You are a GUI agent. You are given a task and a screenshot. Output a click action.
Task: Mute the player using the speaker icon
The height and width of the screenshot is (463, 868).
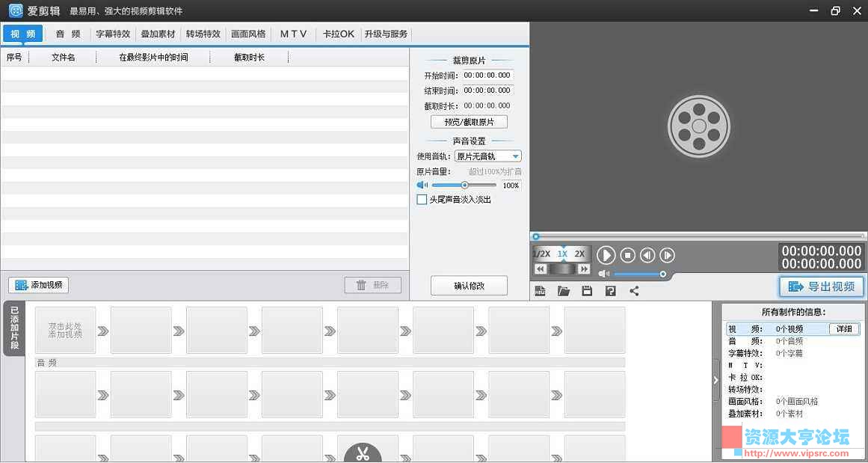(x=605, y=274)
